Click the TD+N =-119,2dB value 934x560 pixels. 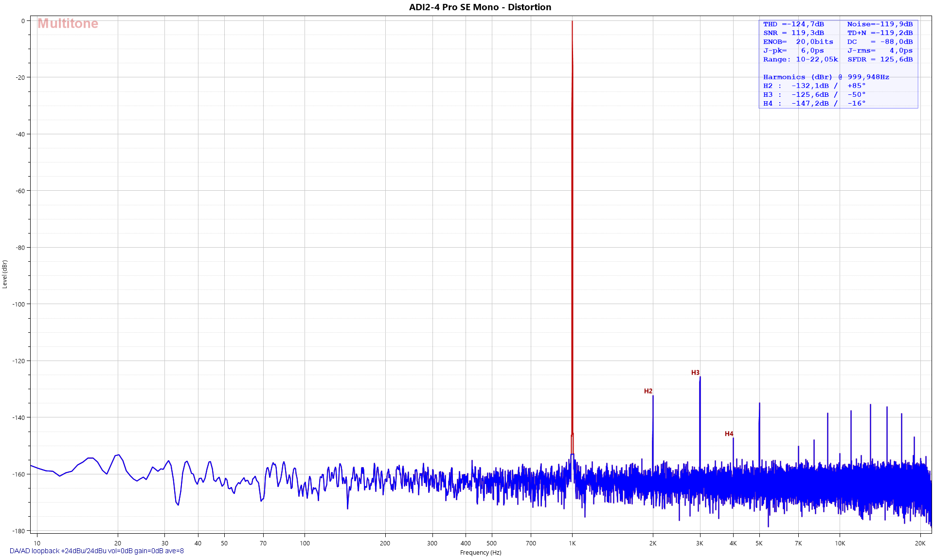[880, 33]
